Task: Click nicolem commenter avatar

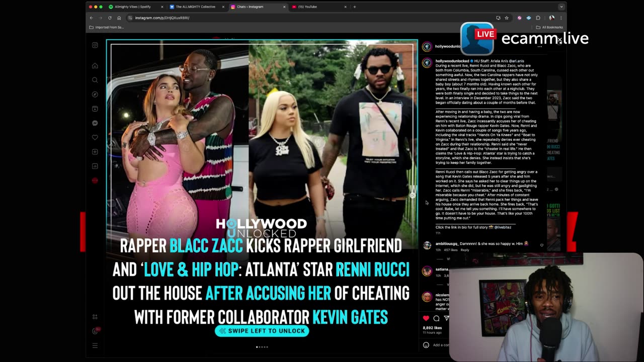Action: pos(427,297)
